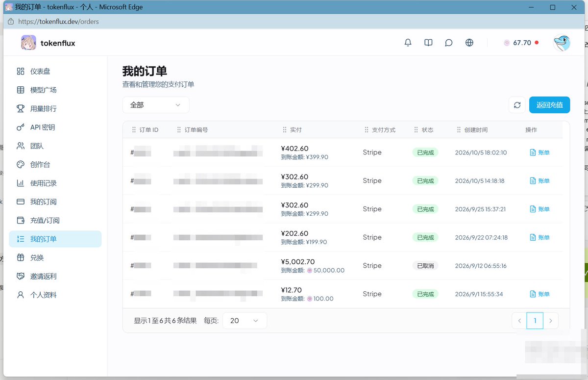The width and height of the screenshot is (588, 380).
Task: Open 账单 for the ¥402.60 order
Action: point(539,152)
